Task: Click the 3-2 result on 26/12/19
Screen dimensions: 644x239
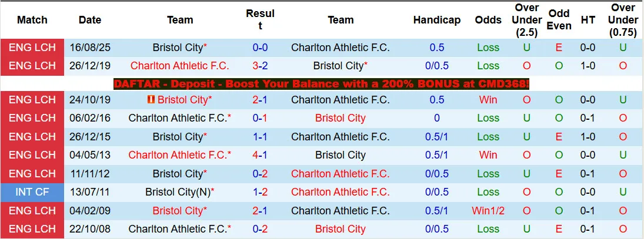Action: click(x=260, y=66)
